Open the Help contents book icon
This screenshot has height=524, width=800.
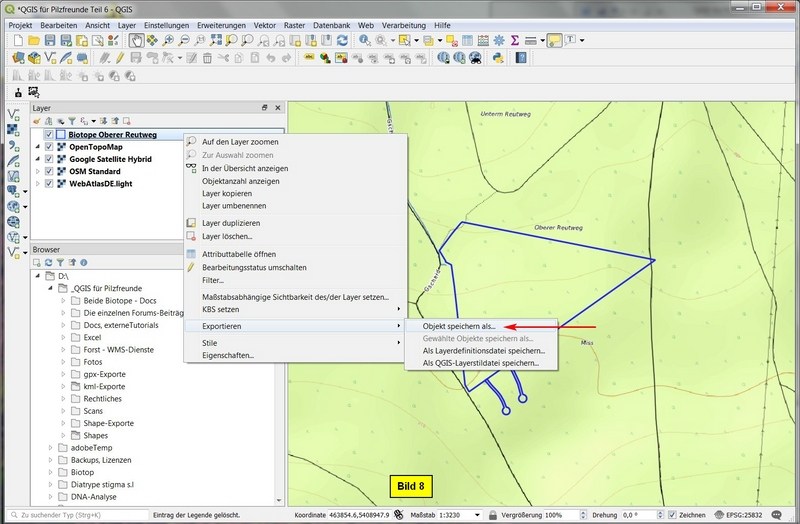click(521, 58)
